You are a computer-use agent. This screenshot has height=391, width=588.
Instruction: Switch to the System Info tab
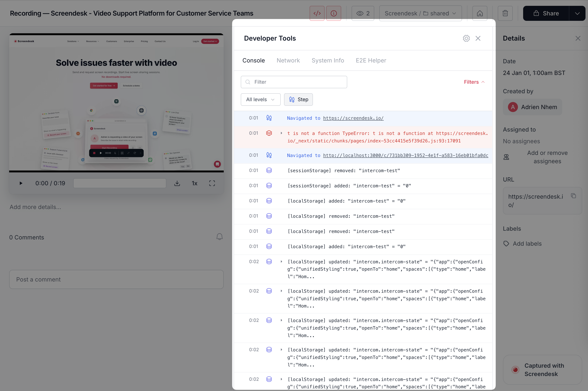(328, 61)
